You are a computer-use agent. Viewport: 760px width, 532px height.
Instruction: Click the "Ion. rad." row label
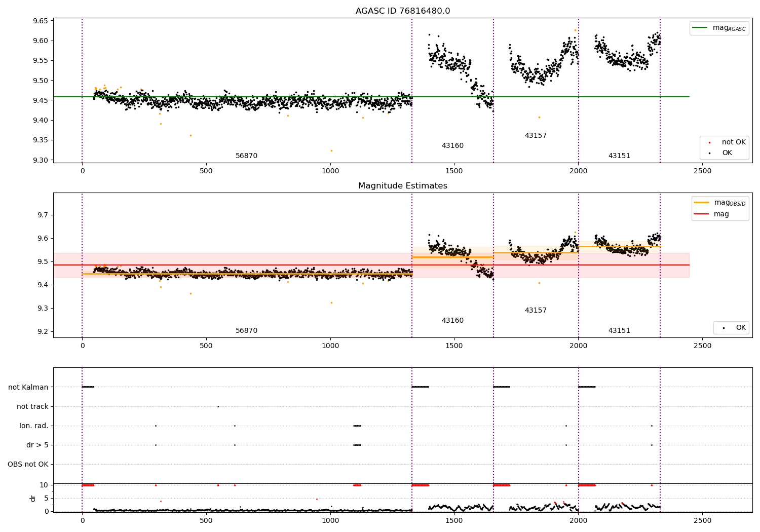tap(34, 426)
